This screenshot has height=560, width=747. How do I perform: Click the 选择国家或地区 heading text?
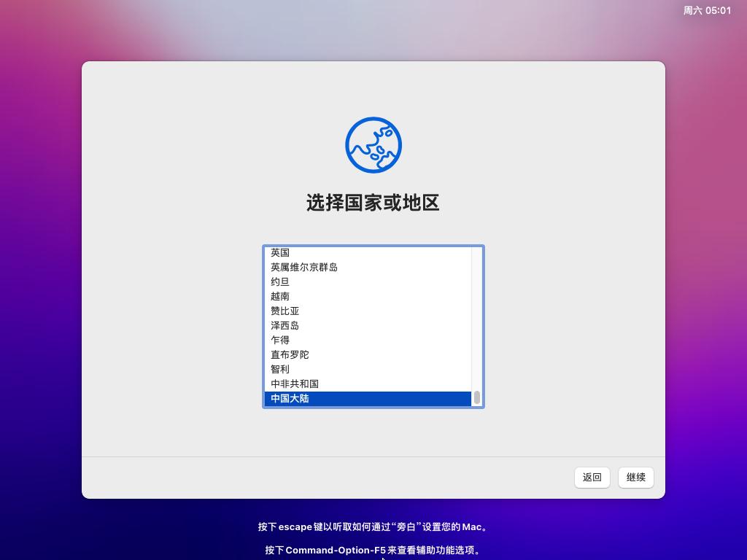373,203
